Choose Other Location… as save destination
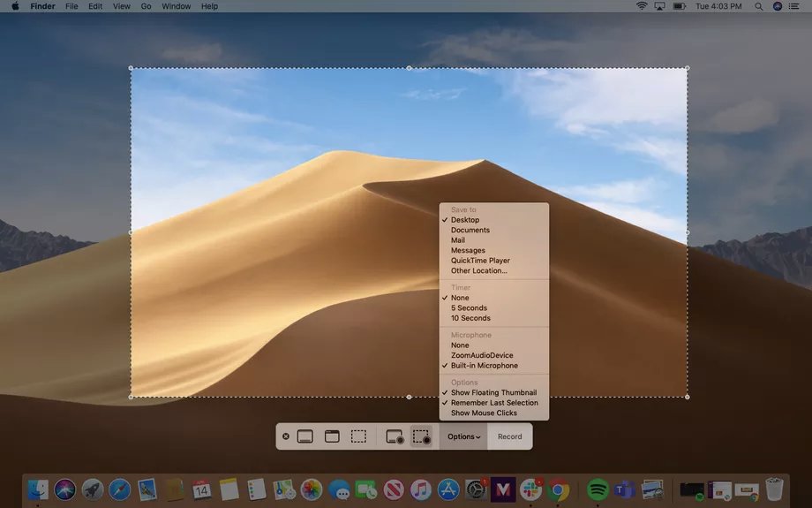812x508 pixels. [478, 271]
